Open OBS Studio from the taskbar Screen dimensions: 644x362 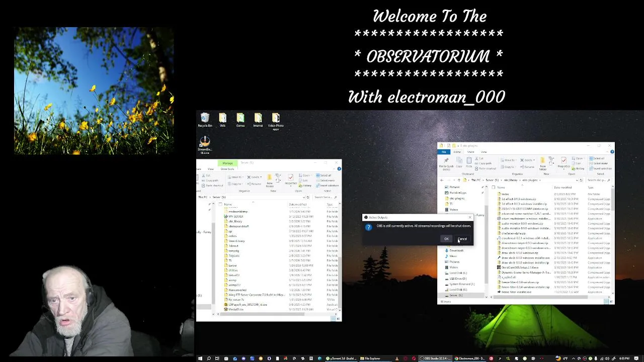pyautogui.click(x=436, y=358)
